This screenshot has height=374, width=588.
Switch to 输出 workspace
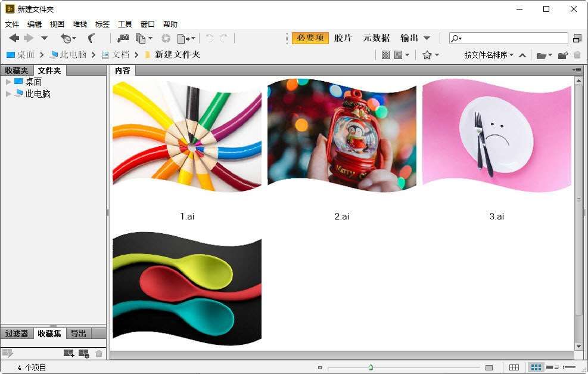[409, 38]
